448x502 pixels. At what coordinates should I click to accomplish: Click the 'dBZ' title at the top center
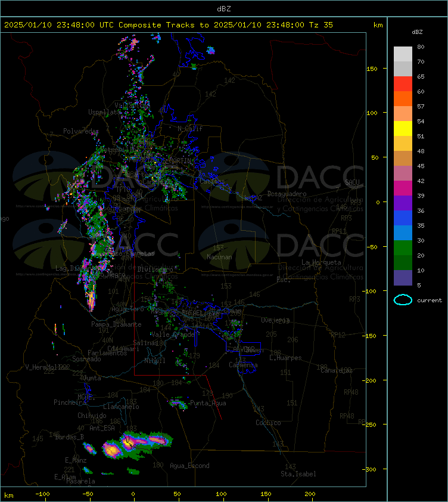(223, 8)
